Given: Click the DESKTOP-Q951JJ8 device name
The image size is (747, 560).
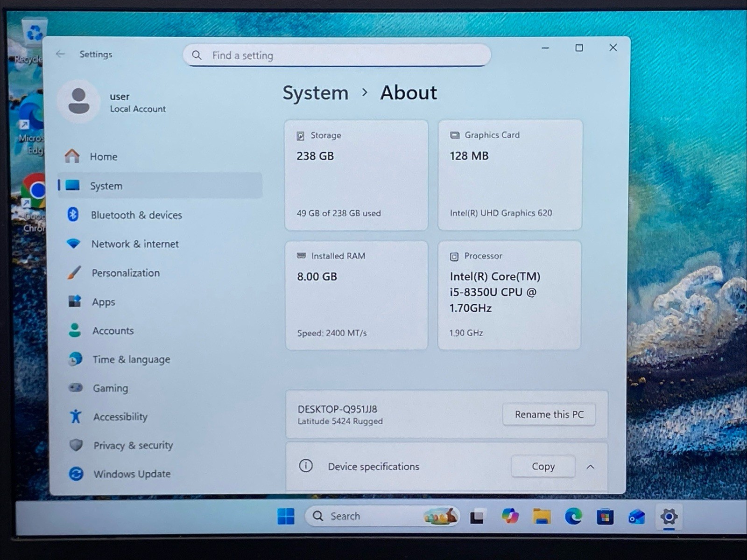Looking at the screenshot, I should 338,409.
